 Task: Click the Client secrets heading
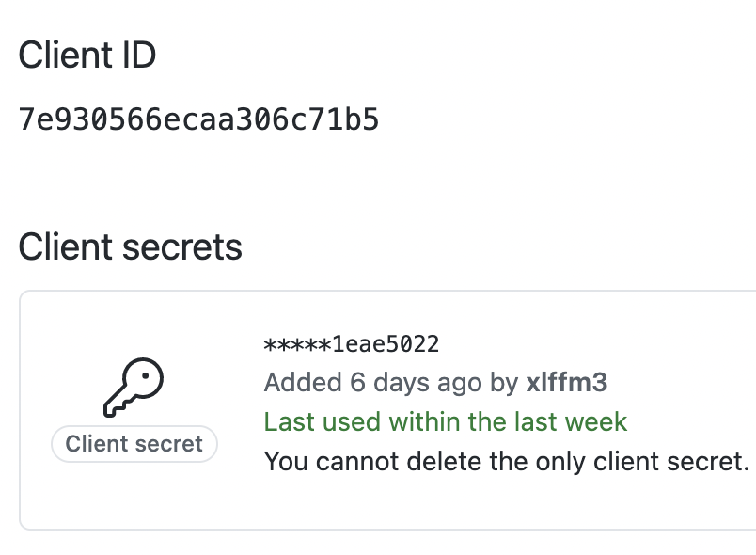pos(130,246)
